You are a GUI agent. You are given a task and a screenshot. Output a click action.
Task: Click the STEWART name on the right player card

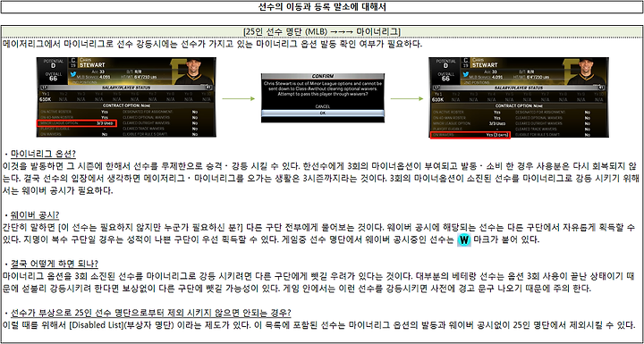click(484, 65)
